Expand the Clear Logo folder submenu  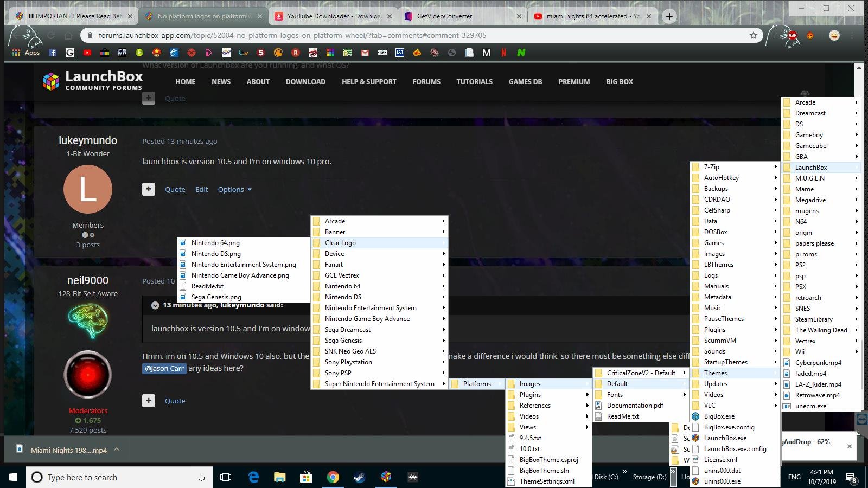[379, 243]
